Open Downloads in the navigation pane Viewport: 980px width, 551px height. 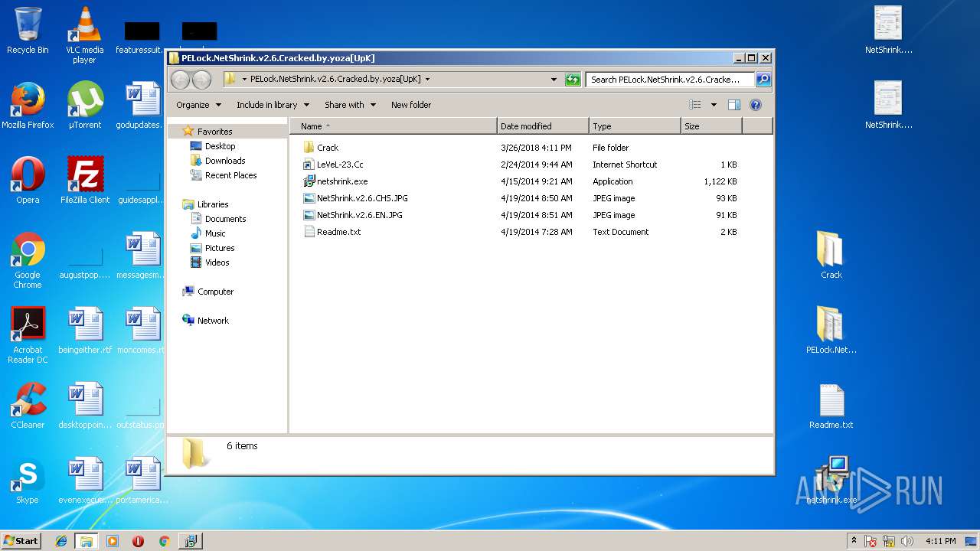pos(225,161)
